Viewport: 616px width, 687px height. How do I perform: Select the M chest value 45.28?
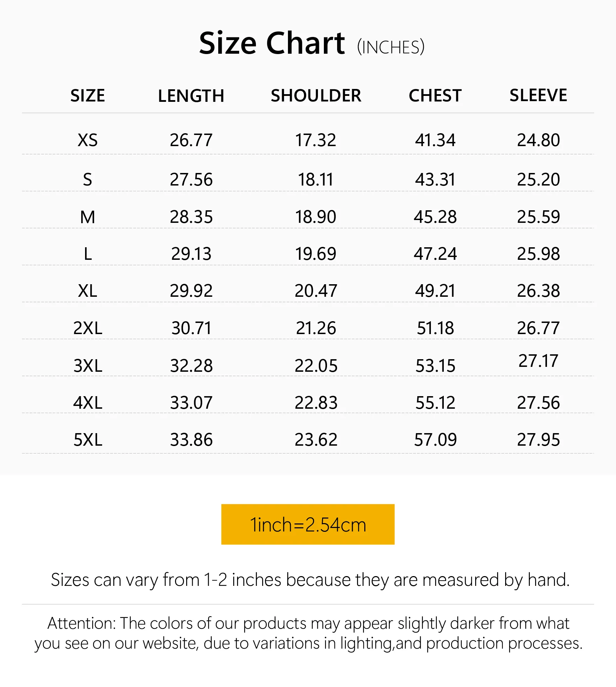(x=435, y=217)
